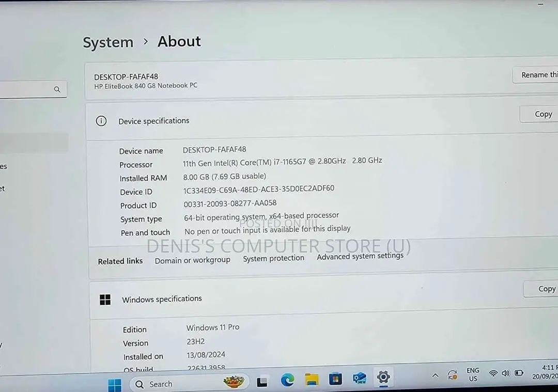The height and width of the screenshot is (392, 558).
Task: Copy the device specifications
Action: 539,114
